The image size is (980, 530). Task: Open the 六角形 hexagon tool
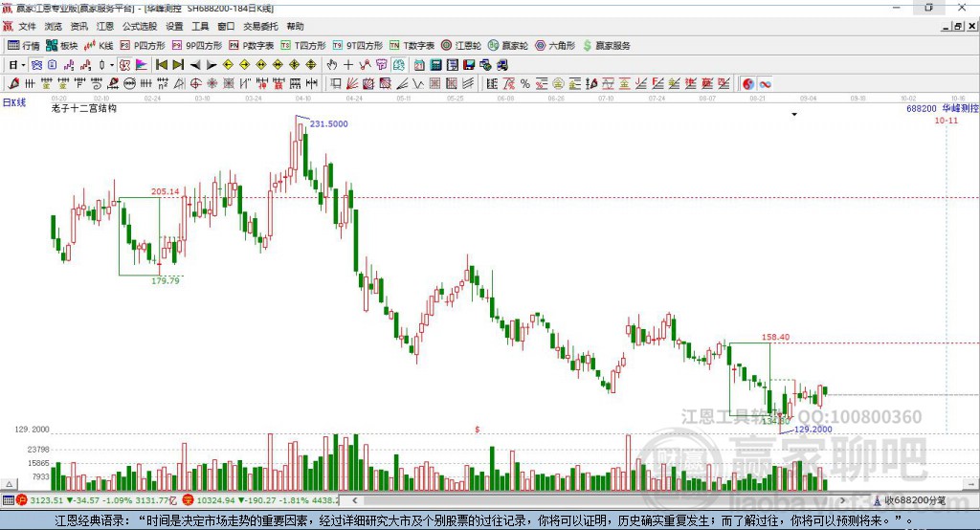click(x=555, y=46)
